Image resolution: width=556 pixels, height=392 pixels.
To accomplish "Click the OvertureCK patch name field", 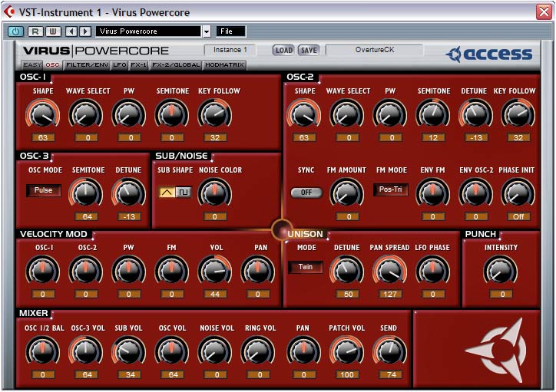I will click(374, 50).
